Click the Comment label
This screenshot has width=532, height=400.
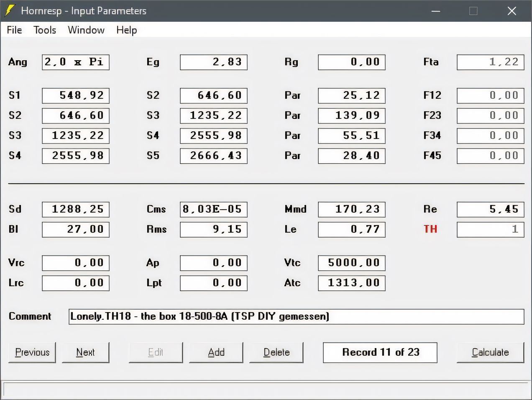tap(30, 316)
